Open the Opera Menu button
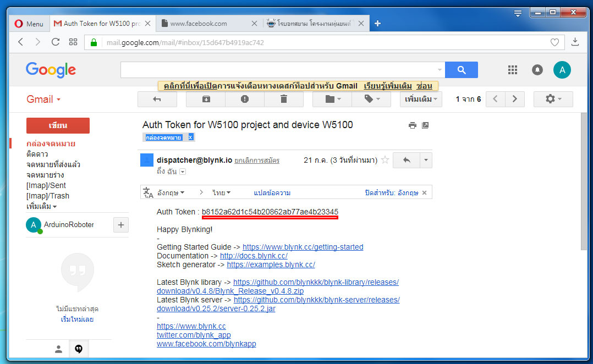Screen dimensions: 593x364 click(x=29, y=24)
